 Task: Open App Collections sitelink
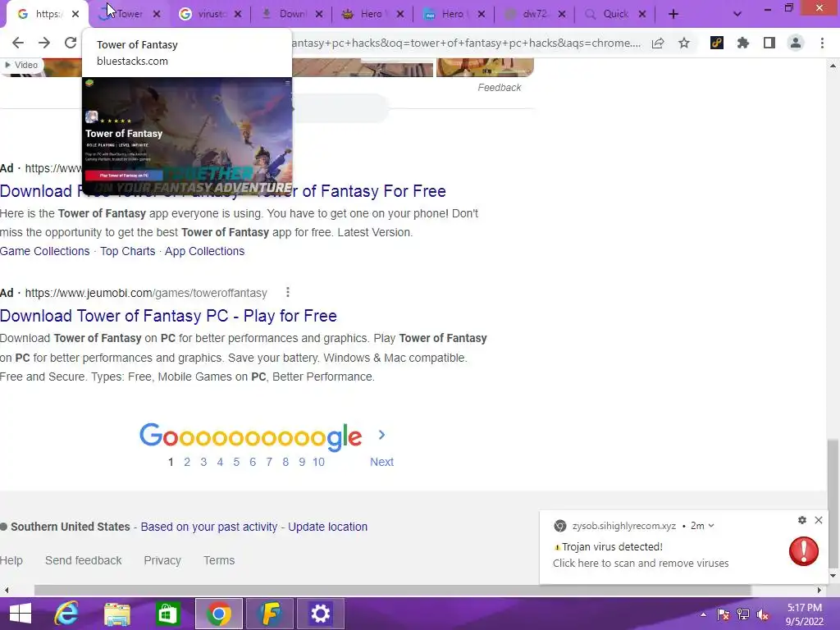tap(204, 251)
